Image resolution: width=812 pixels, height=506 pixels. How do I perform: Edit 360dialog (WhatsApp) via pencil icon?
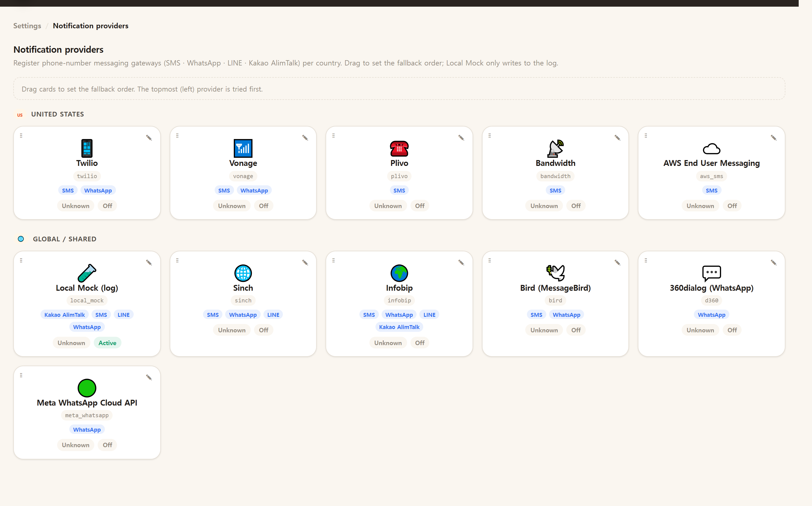(773, 263)
